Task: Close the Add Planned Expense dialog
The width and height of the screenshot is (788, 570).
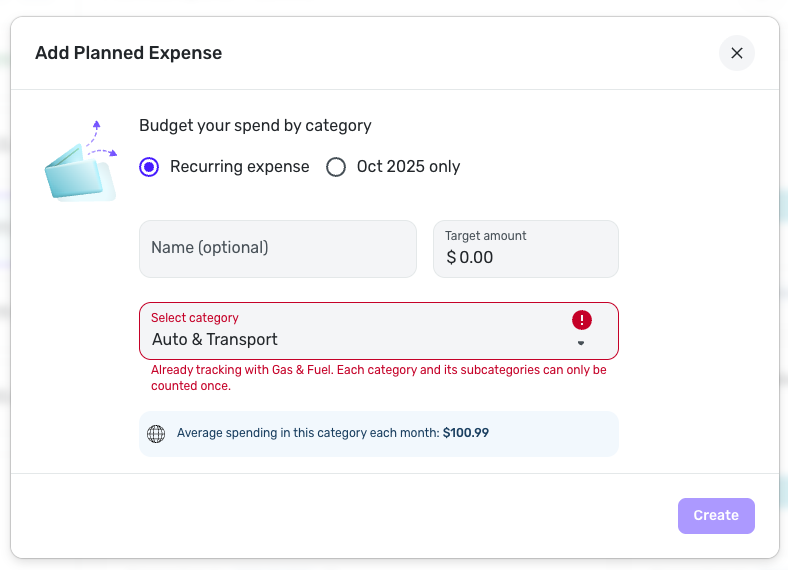Action: click(737, 53)
